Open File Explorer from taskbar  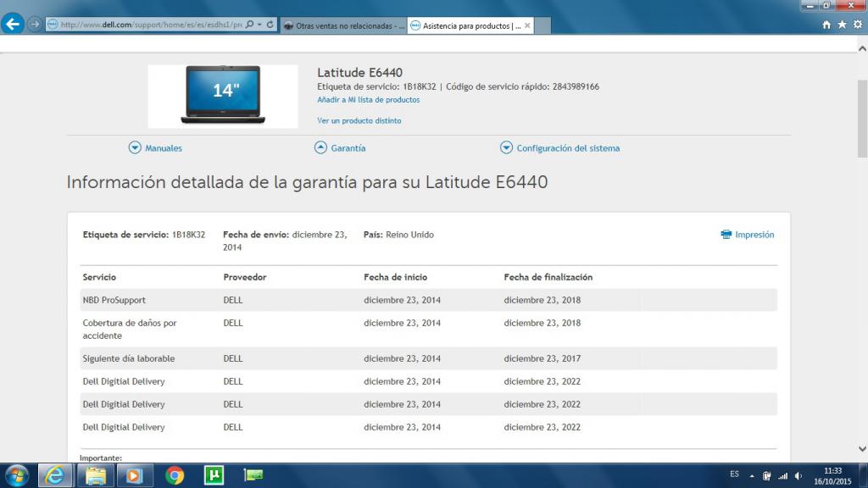[95, 475]
